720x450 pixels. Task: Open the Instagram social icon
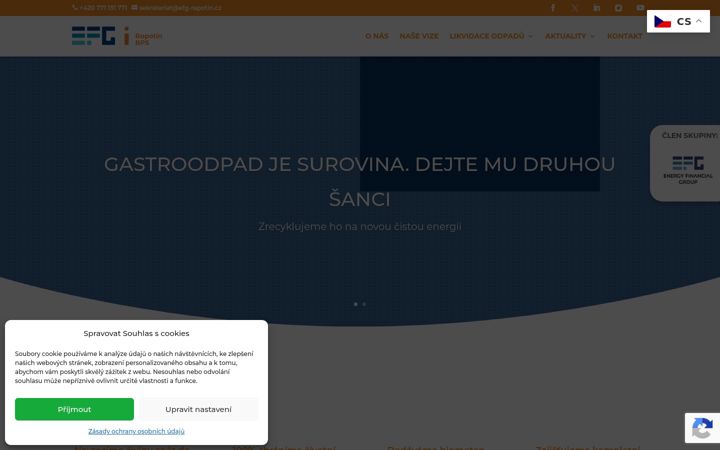coord(619,8)
